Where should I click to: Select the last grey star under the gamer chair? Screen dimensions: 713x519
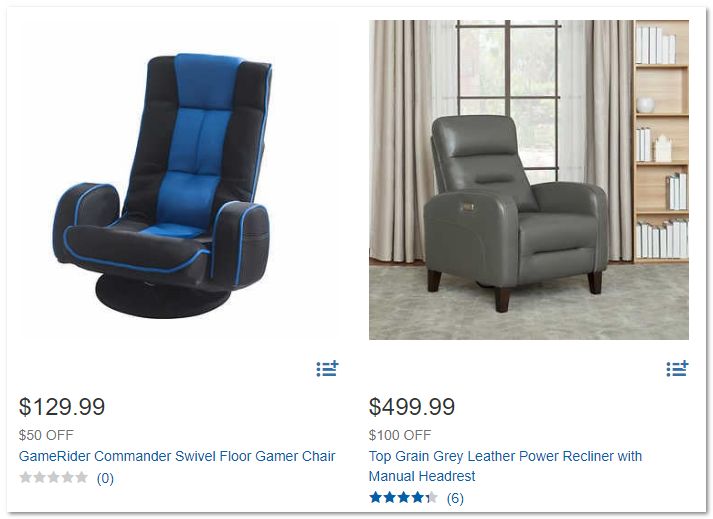coord(81,477)
